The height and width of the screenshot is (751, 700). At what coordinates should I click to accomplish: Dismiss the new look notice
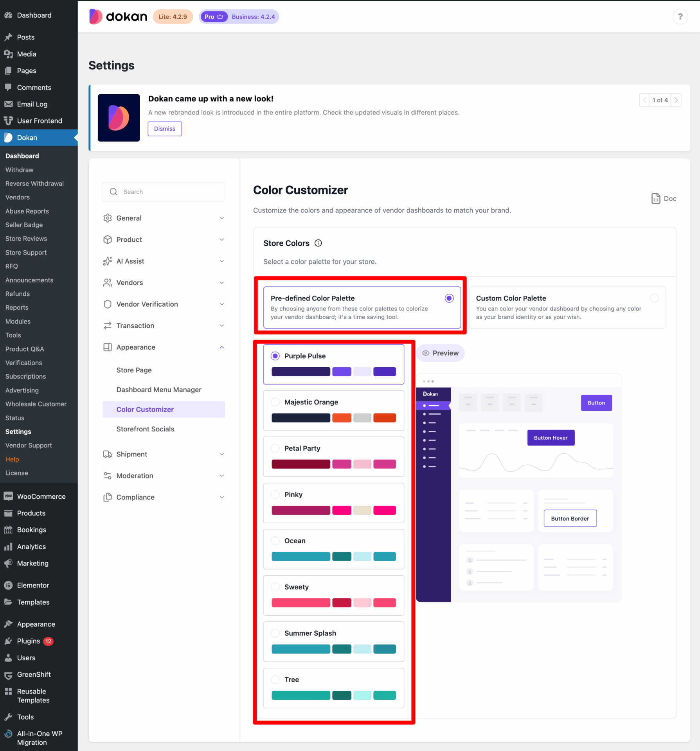[x=164, y=129]
